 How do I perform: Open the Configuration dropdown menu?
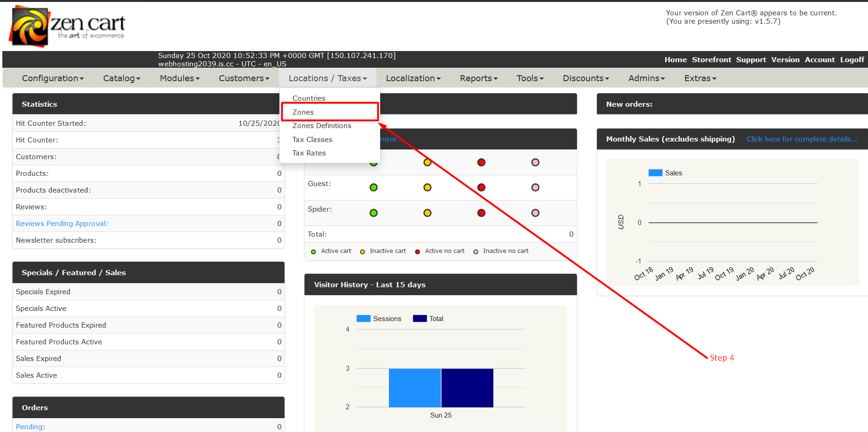click(x=53, y=78)
